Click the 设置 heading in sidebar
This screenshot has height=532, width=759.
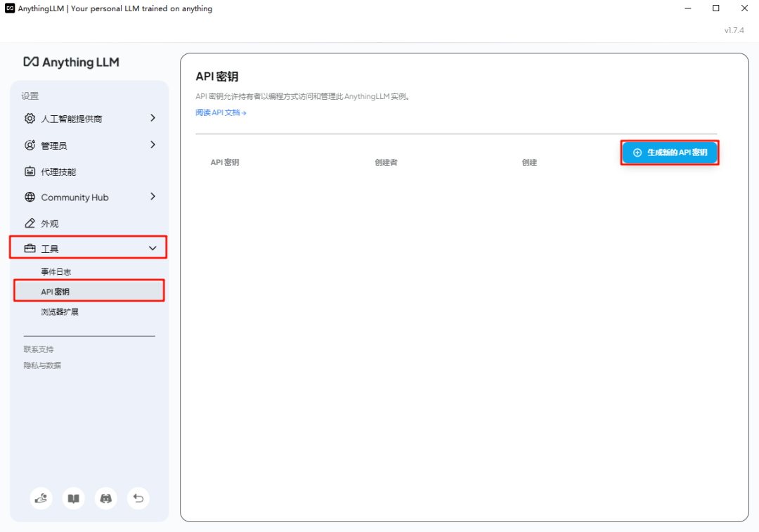click(x=30, y=96)
